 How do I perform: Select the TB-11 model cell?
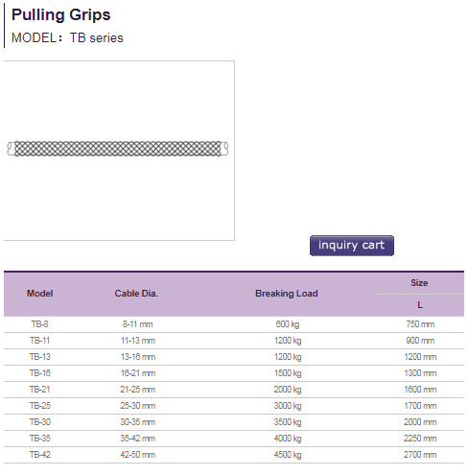(40, 341)
